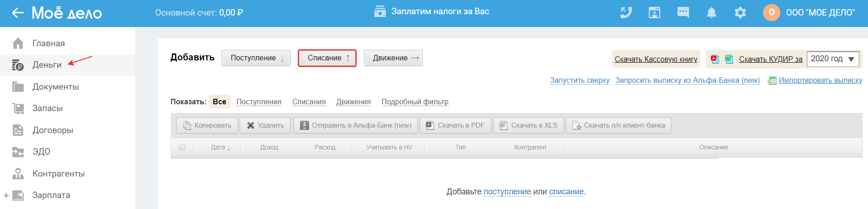Click the PDF icon near Скачать КУДИР
The width and height of the screenshot is (868, 209).
click(715, 59)
